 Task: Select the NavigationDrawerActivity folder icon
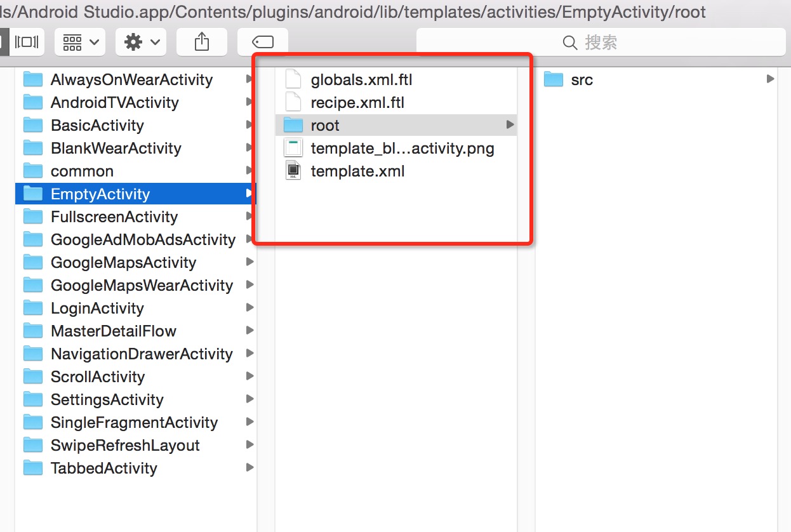33,354
